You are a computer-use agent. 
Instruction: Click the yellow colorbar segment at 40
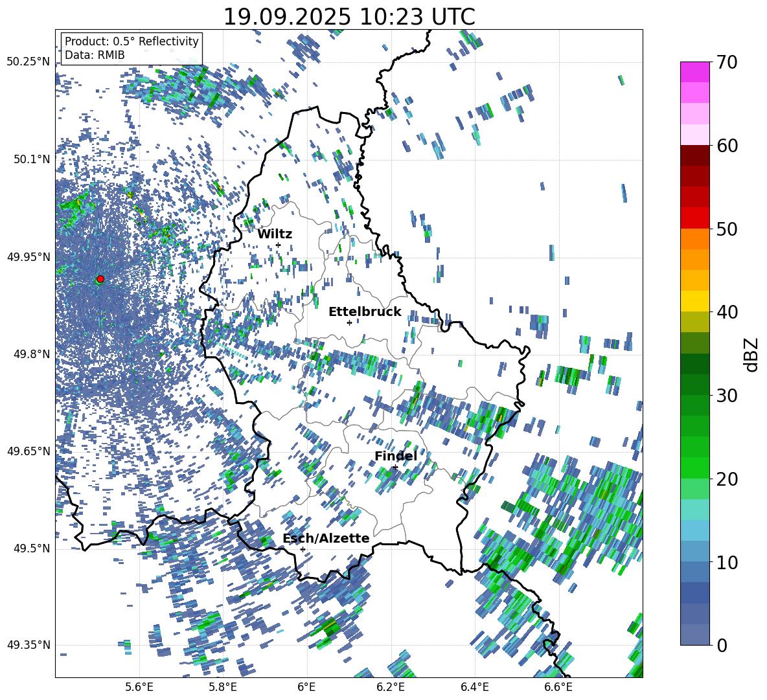point(694,301)
